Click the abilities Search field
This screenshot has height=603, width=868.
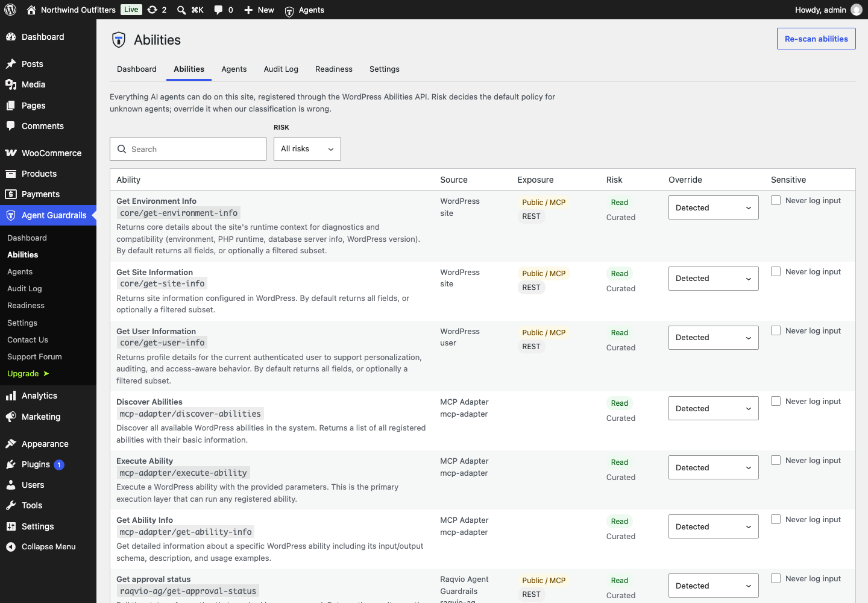coord(188,149)
